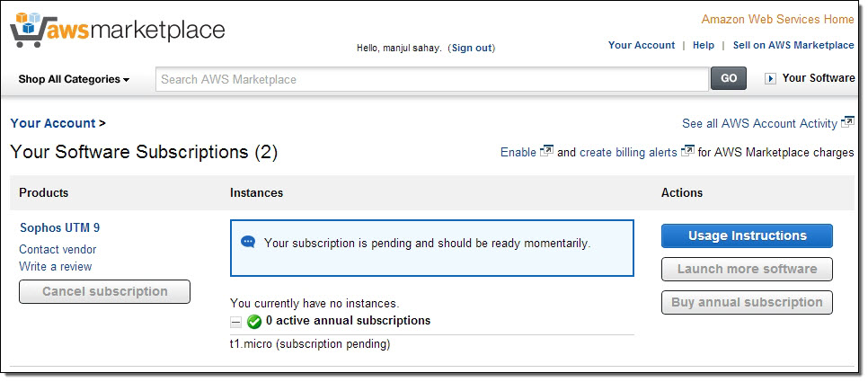Viewport: 868px width, 382px height.
Task: Focus the Search AWS Marketplace field
Action: click(432, 79)
